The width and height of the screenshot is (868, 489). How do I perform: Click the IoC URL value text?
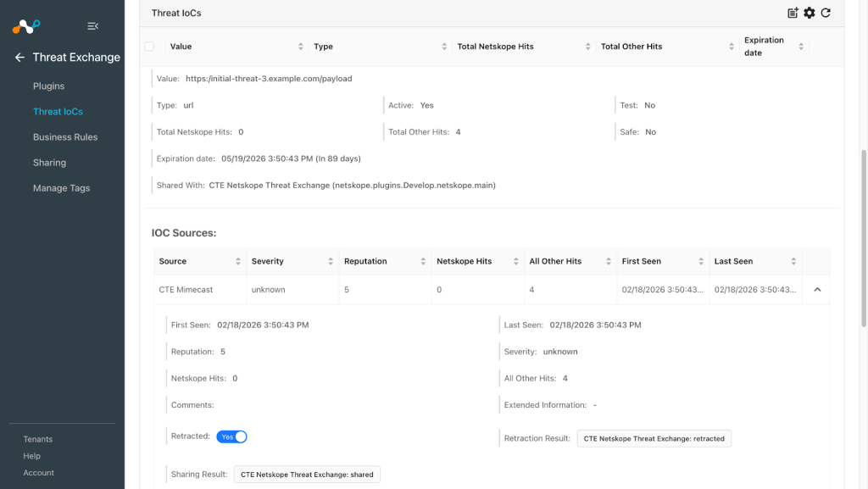269,79
